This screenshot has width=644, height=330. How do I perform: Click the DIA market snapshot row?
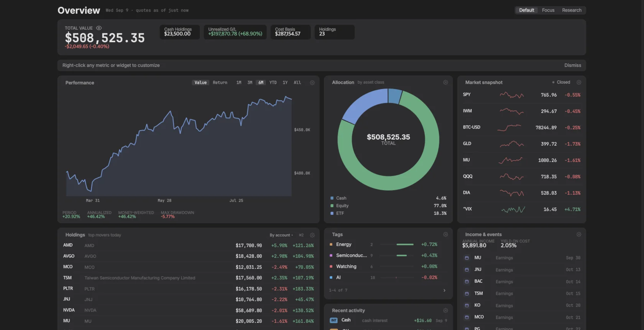(x=522, y=193)
